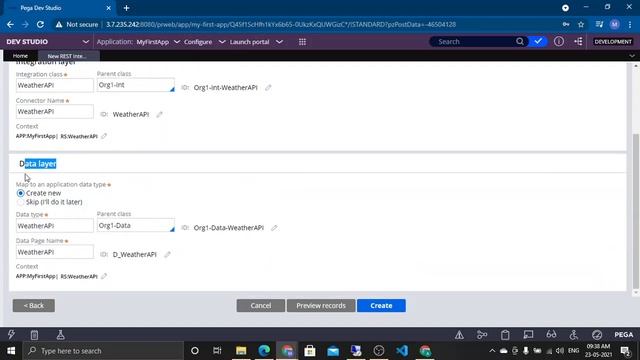Select the Pega Dev Studio browser tab
The image size is (640, 360).
pyautogui.click(x=59, y=8)
